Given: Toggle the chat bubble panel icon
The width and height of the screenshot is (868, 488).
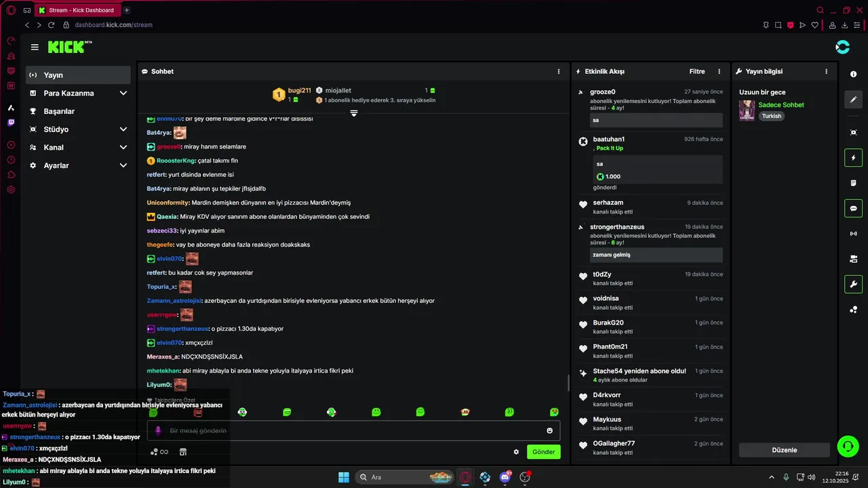Looking at the screenshot, I should (854, 208).
